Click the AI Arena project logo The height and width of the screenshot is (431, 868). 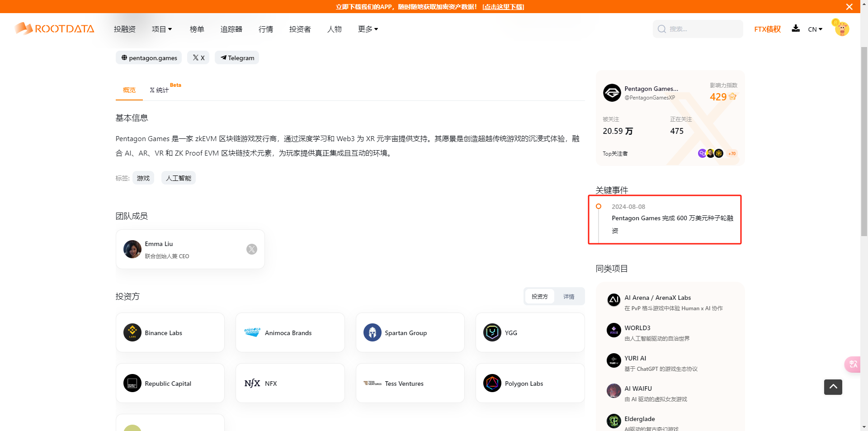click(613, 299)
